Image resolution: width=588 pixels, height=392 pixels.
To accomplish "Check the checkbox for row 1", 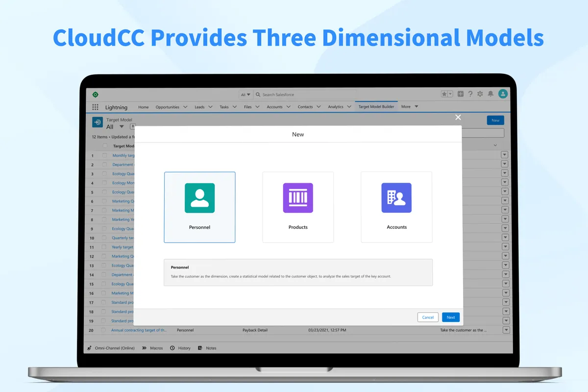I will pos(105,155).
